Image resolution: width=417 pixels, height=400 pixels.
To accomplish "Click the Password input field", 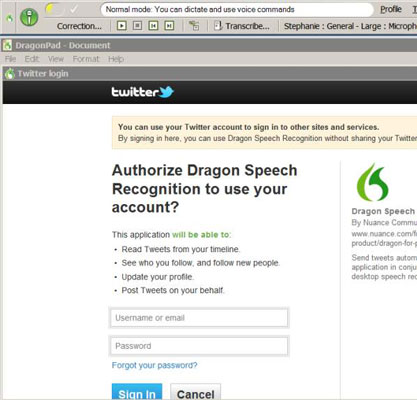I will pyautogui.click(x=199, y=346).
